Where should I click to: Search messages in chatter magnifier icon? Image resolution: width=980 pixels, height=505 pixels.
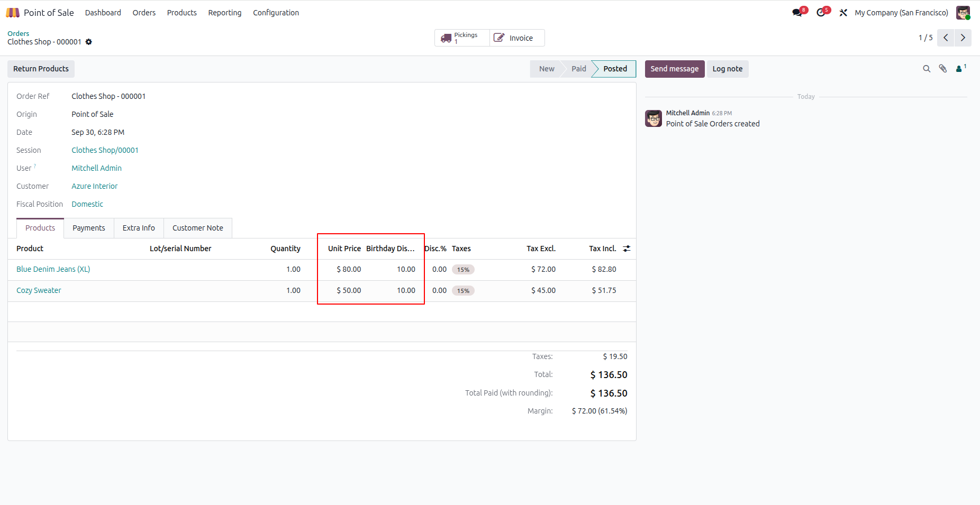tap(927, 69)
